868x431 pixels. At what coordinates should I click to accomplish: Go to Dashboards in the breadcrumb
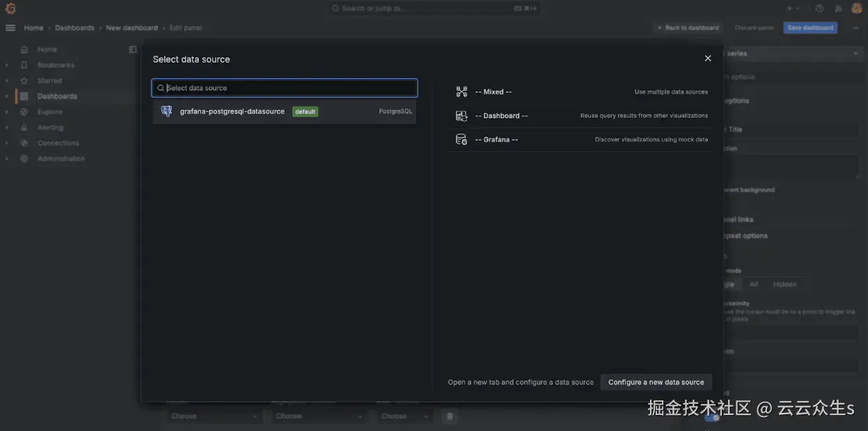click(x=74, y=28)
